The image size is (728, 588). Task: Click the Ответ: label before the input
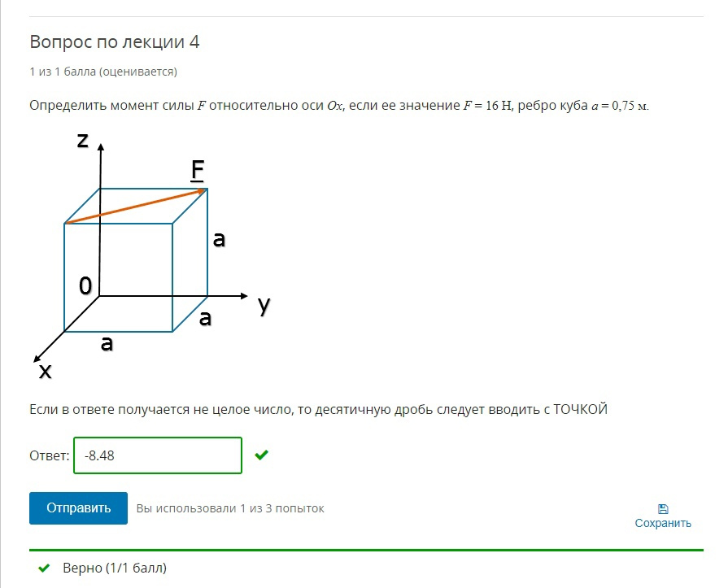tap(50, 455)
